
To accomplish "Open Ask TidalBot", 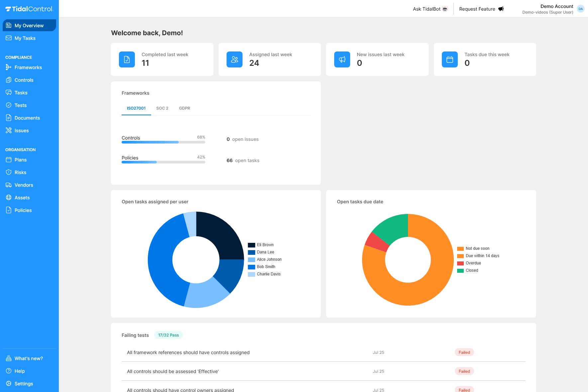I will [430, 9].
